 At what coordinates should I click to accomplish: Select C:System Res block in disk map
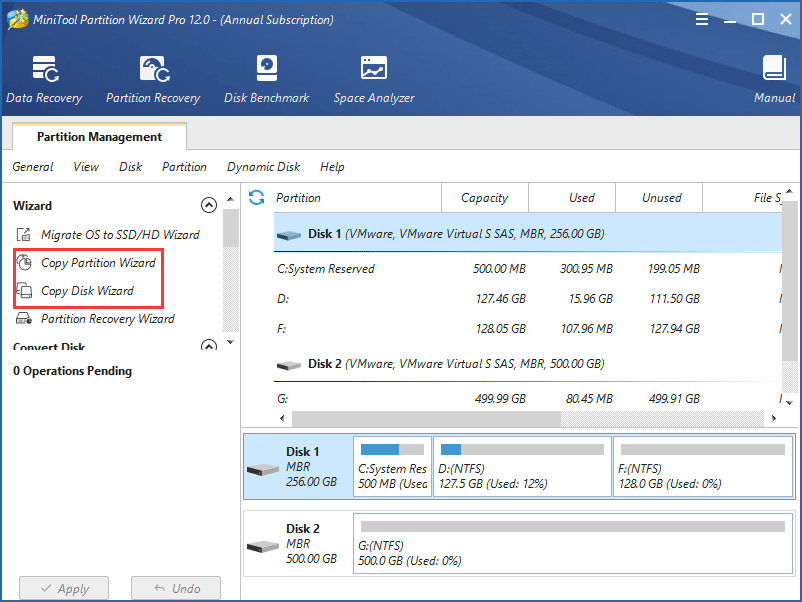pos(392,466)
